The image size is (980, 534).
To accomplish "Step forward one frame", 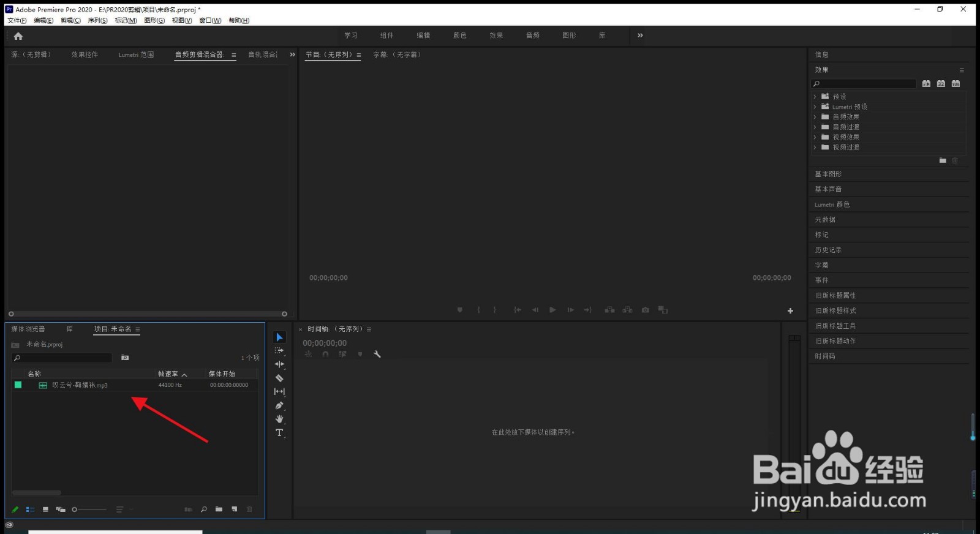I will pyautogui.click(x=570, y=310).
